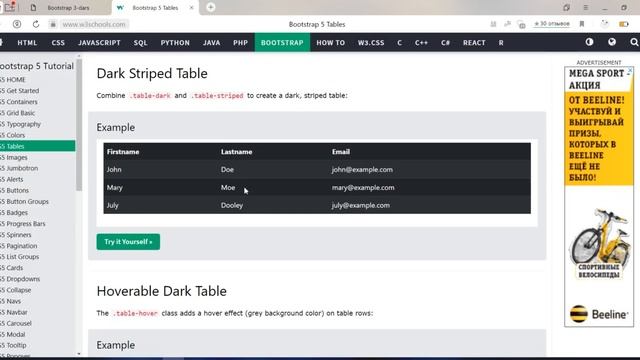Open the JAVASCRIPT tutorial menu

[99, 42]
